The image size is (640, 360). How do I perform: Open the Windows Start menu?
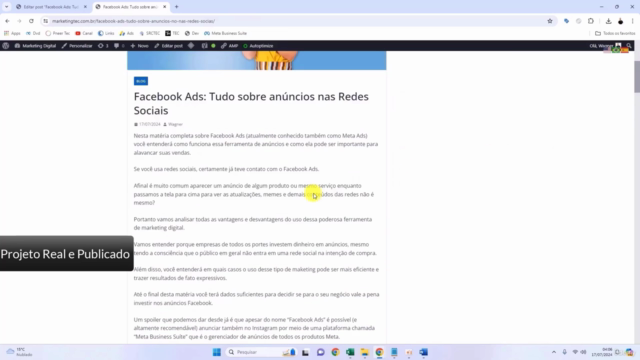point(217,352)
